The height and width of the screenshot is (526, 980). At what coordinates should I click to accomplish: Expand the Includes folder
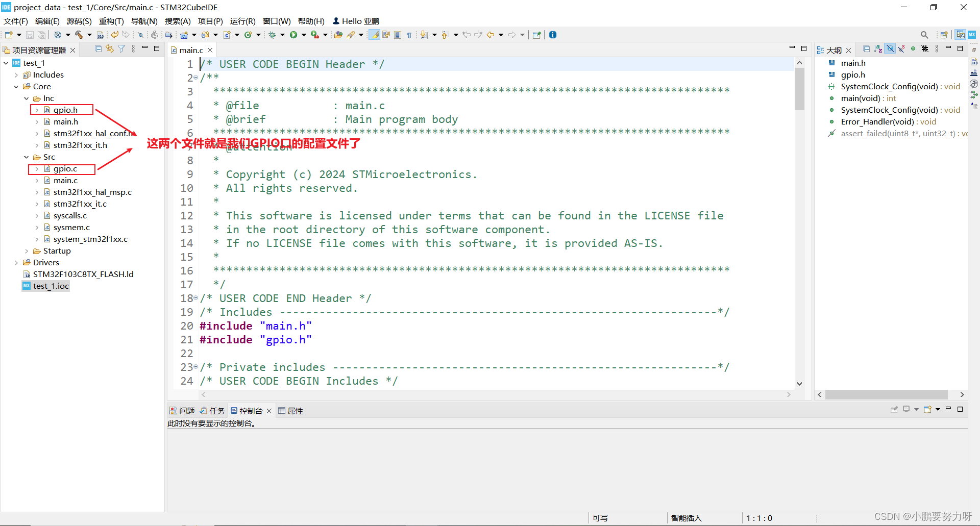16,75
